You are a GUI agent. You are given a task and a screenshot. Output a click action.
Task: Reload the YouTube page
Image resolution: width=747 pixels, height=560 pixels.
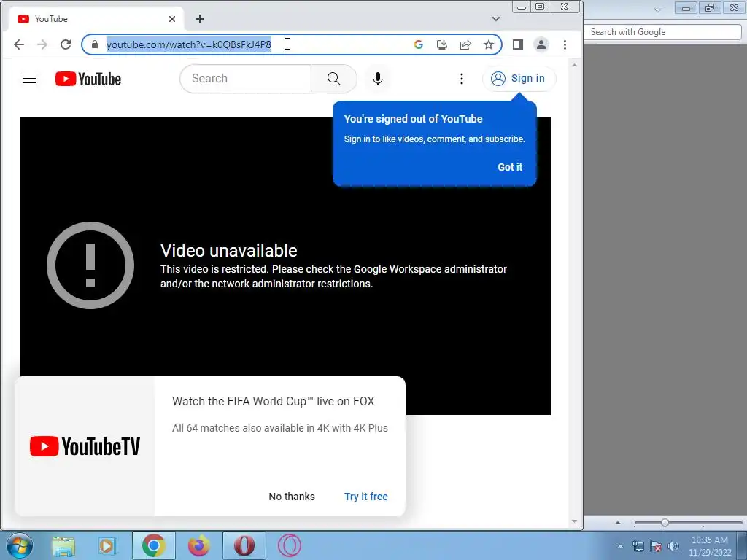(66, 44)
